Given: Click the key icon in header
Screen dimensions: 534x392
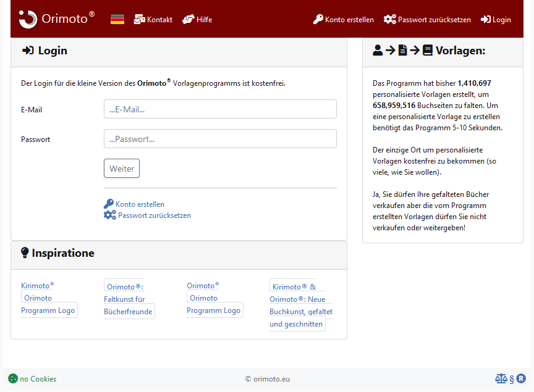Looking at the screenshot, I should (318, 19).
